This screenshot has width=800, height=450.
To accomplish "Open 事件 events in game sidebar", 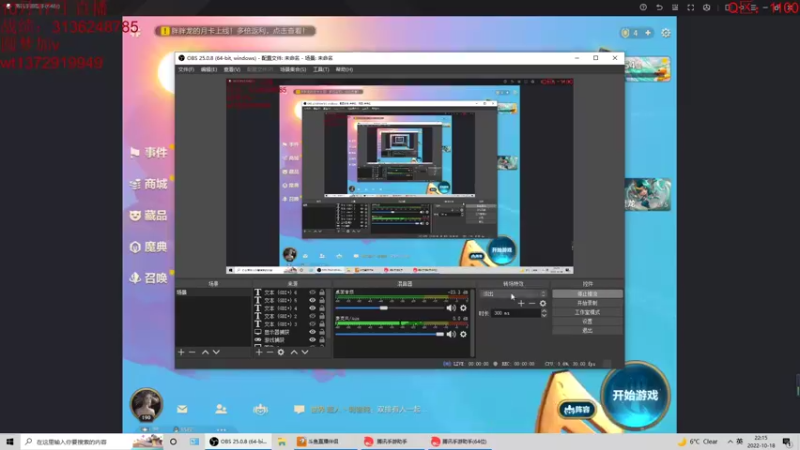I will click(148, 153).
